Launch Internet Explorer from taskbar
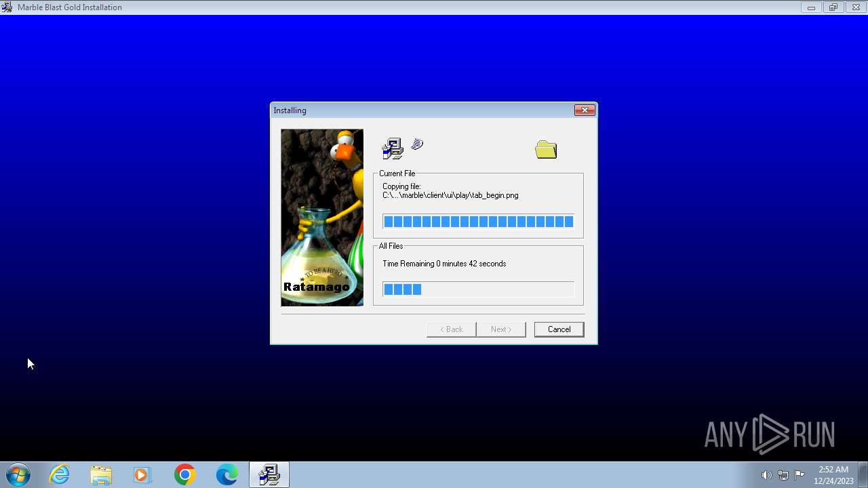 (60, 474)
